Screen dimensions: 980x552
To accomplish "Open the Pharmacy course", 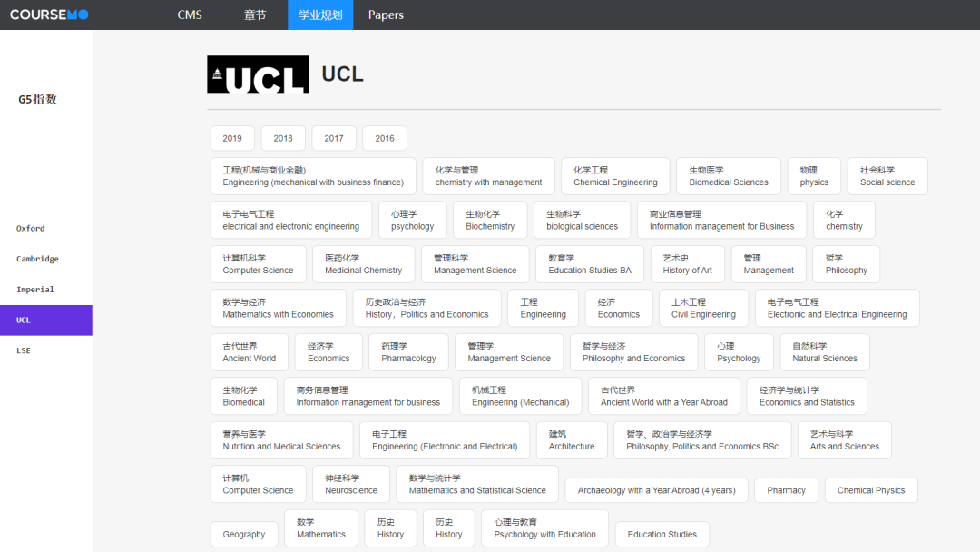I will pyautogui.click(x=786, y=491).
